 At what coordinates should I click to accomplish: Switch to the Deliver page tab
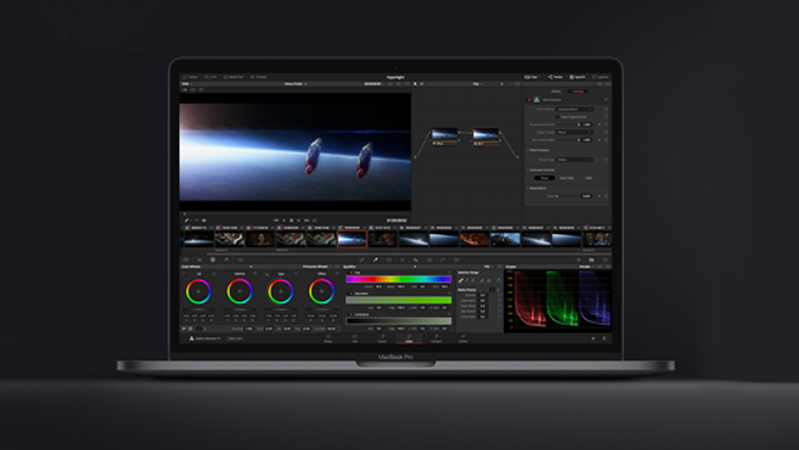(x=463, y=338)
